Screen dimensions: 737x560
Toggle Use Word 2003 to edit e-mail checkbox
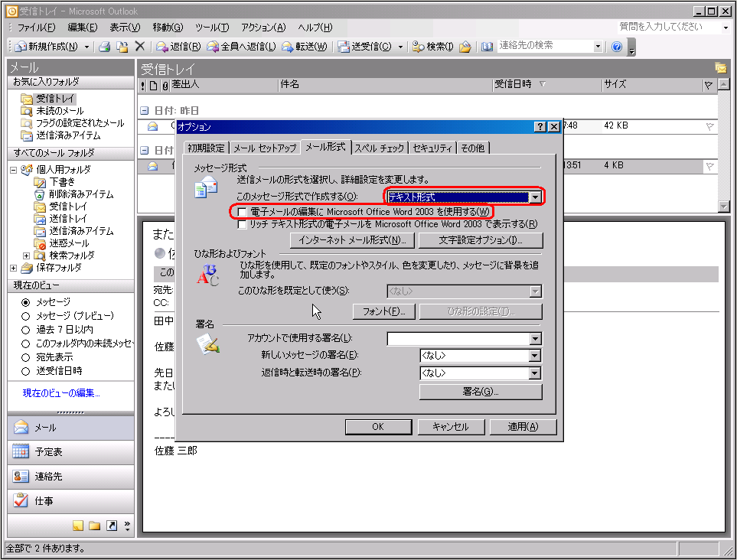242,213
